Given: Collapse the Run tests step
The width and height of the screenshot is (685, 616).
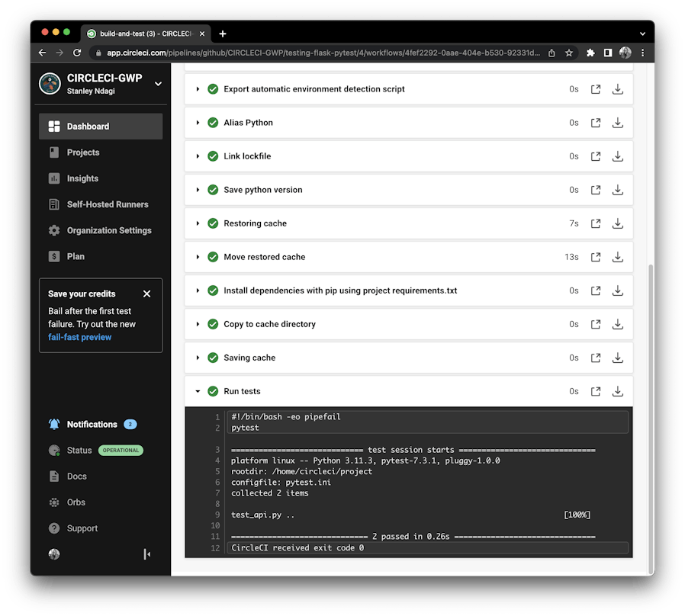Looking at the screenshot, I should 198,391.
